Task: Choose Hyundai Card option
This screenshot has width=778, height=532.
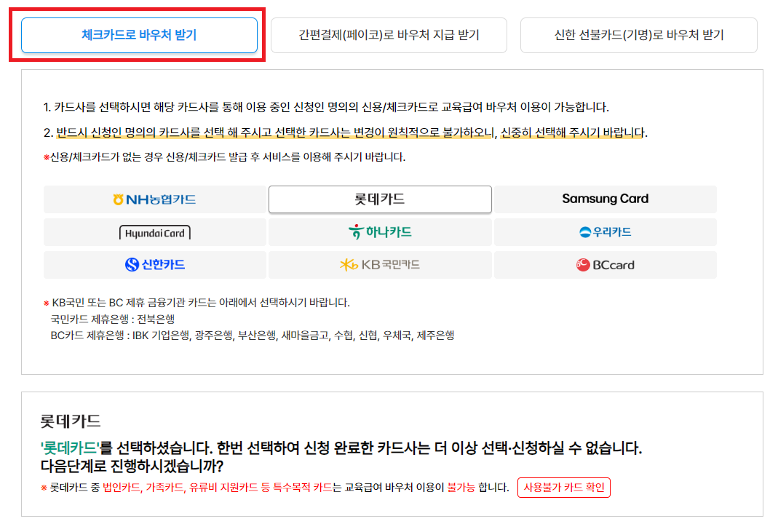Action: tap(155, 232)
